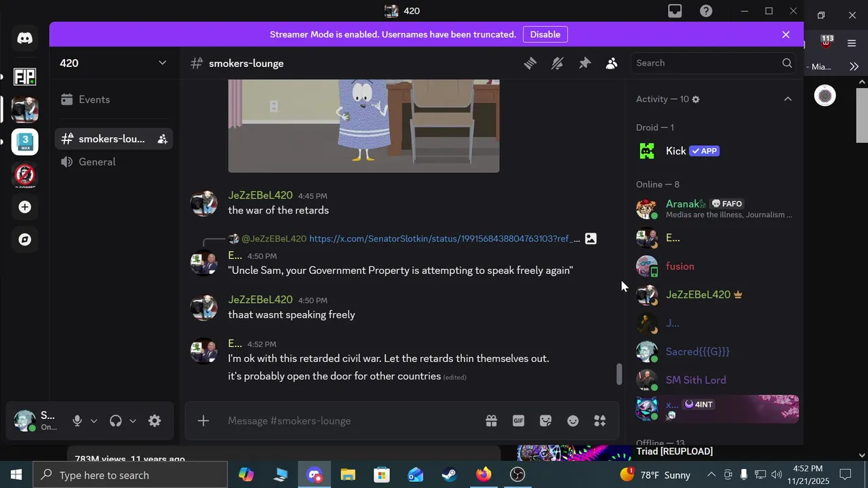
Task: Open emoji picker
Action: click(x=573, y=421)
